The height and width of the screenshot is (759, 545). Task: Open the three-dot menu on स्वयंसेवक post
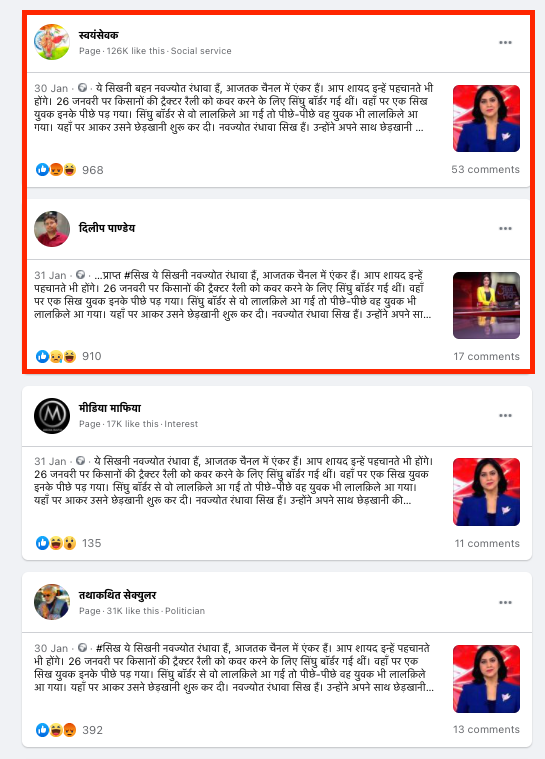pos(505,43)
